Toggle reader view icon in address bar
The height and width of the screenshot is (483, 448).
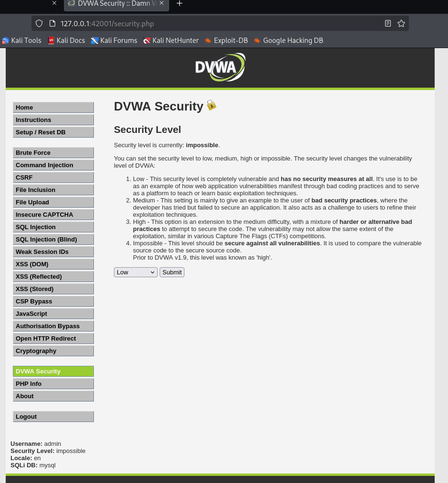[x=388, y=23]
